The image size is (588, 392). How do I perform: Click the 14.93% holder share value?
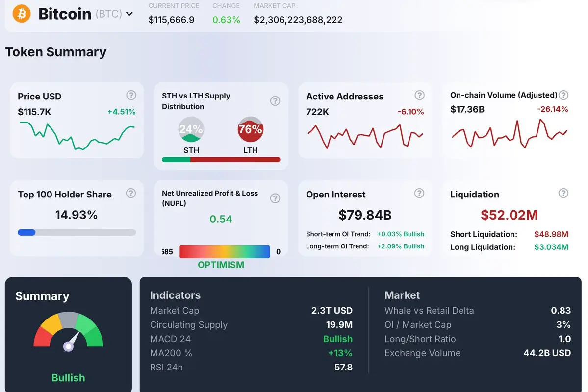click(77, 215)
